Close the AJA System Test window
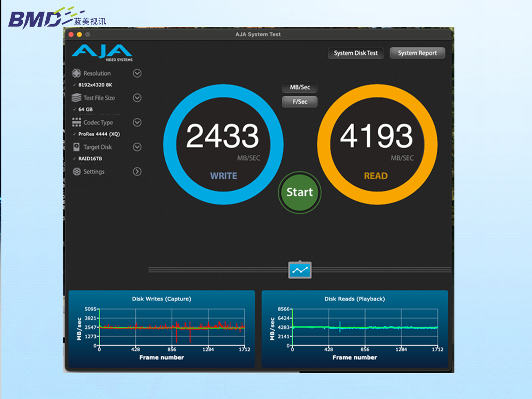 click(x=71, y=34)
